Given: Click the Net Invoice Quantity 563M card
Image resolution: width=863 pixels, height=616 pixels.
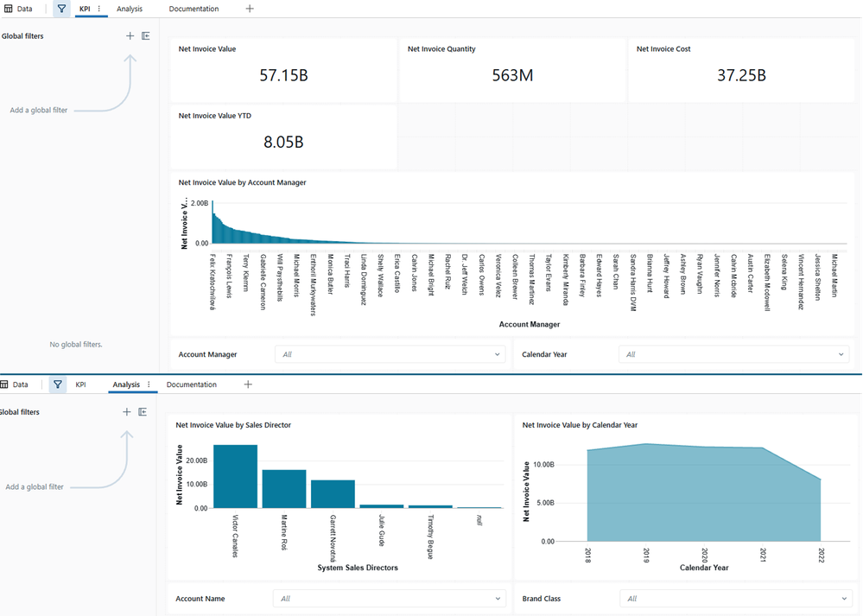Looking at the screenshot, I should (x=512, y=70).
